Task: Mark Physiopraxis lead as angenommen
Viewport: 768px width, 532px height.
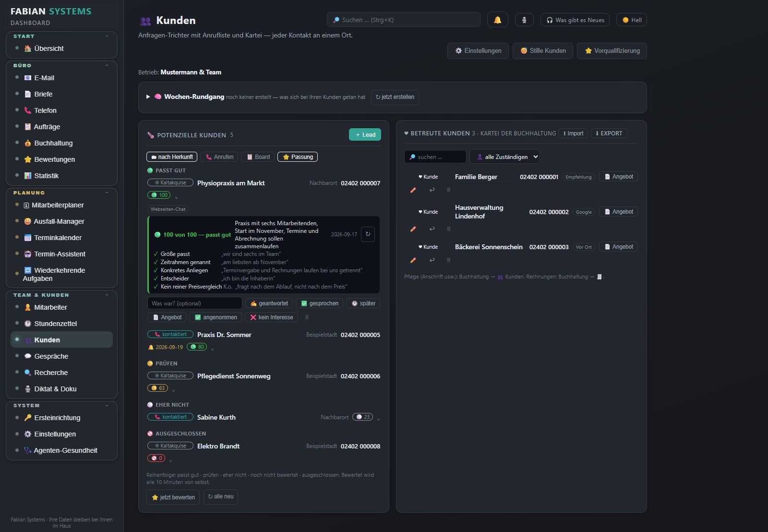Action: [x=216, y=317]
